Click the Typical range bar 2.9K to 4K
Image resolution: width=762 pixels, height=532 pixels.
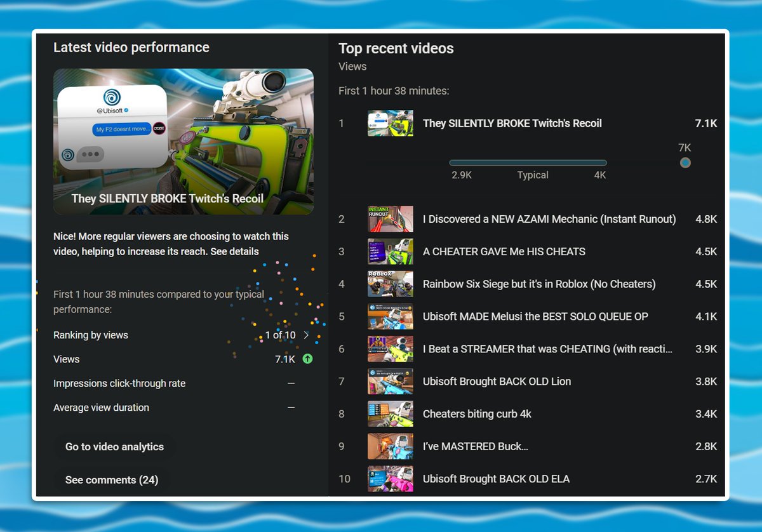(x=528, y=163)
